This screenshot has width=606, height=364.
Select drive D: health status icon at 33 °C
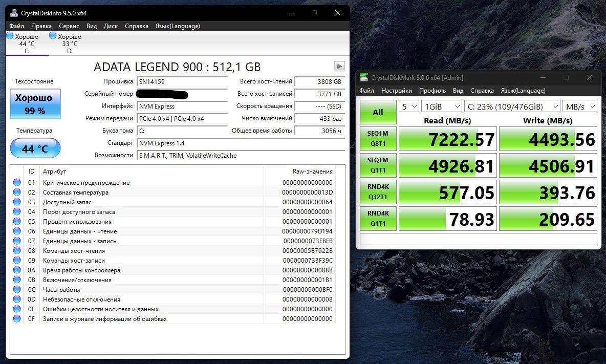[53, 35]
